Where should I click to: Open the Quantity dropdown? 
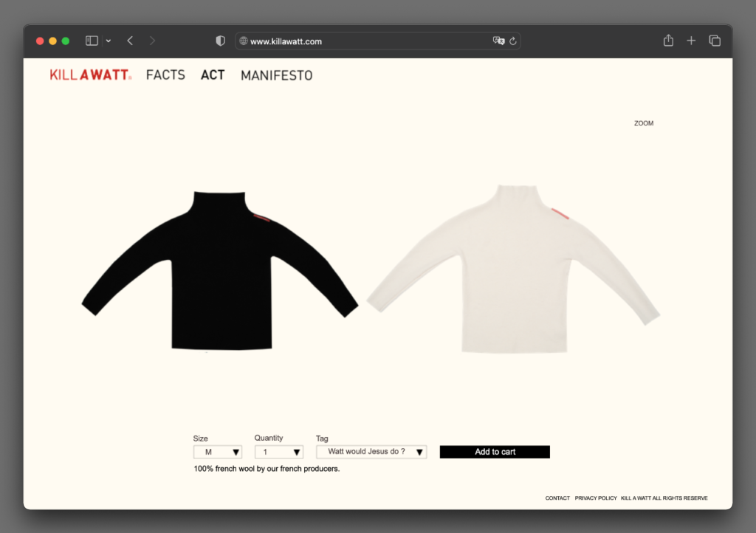pyautogui.click(x=278, y=452)
